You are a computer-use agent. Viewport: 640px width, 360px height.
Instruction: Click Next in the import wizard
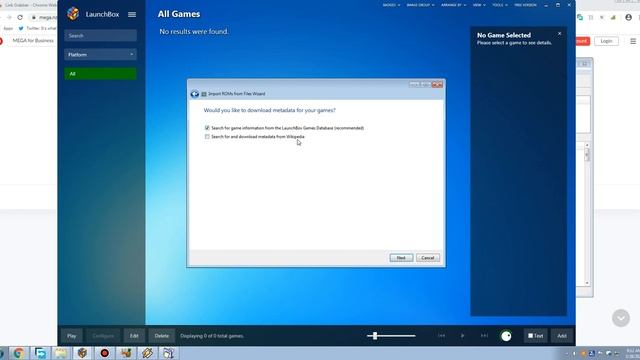(x=401, y=258)
